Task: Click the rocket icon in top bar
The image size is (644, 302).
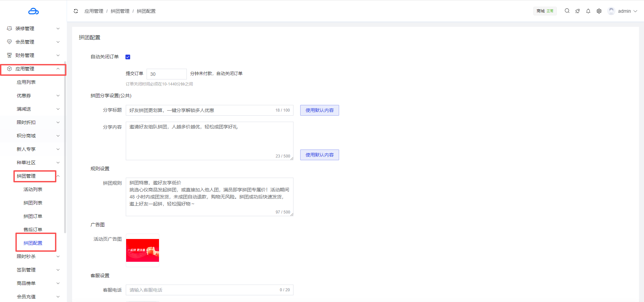Action: tap(578, 11)
